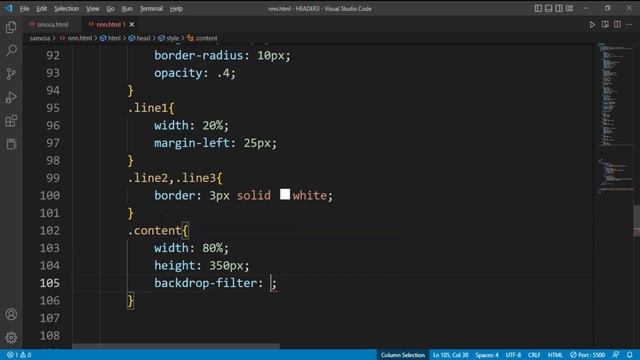Toggle Column Selection mode in status bar
This screenshot has width=640, height=360.
402,355
